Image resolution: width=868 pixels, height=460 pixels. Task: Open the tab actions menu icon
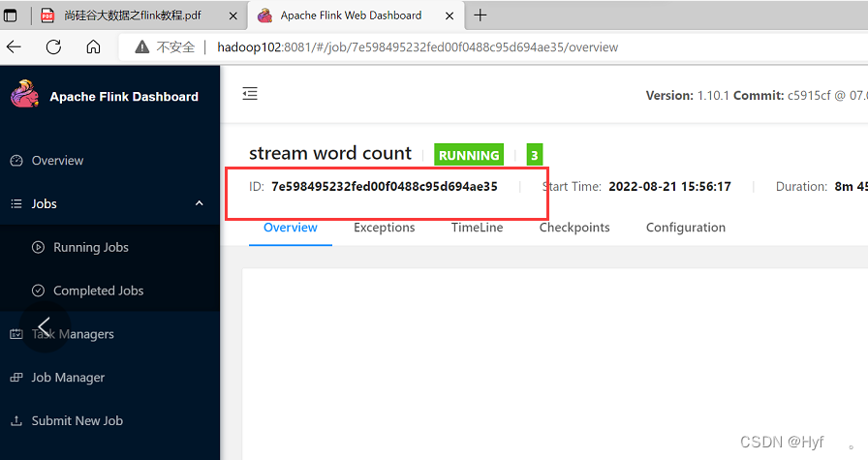click(11, 15)
